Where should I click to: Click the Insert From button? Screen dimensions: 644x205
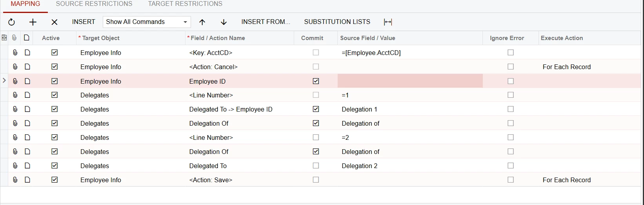pyautogui.click(x=266, y=22)
